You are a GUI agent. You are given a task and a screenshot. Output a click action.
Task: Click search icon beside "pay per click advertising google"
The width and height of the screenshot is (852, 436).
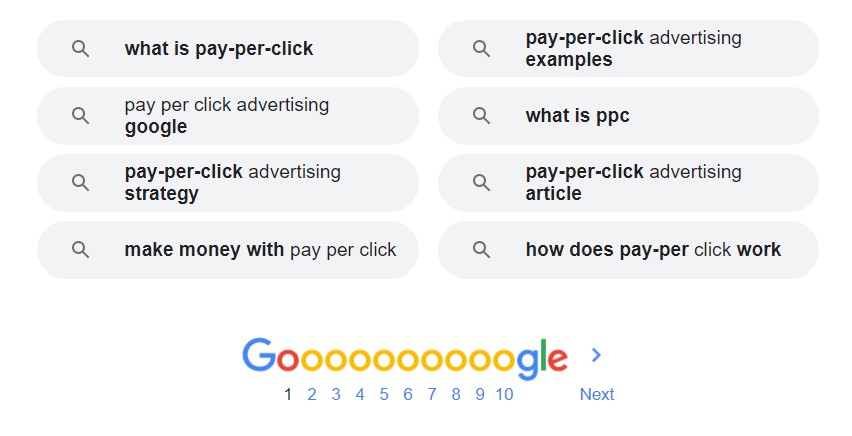click(x=81, y=116)
